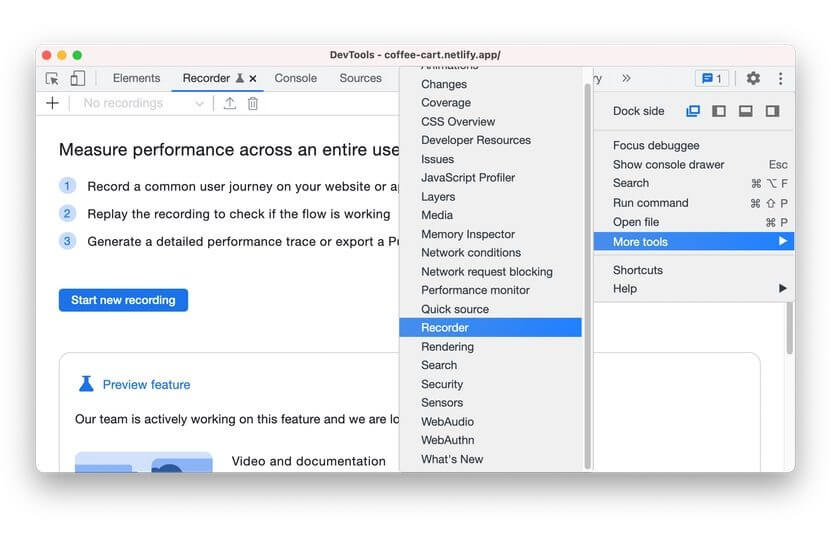Screen dimensions: 831x542
Task: Dock DevTools to the bottom
Action: 745,111
